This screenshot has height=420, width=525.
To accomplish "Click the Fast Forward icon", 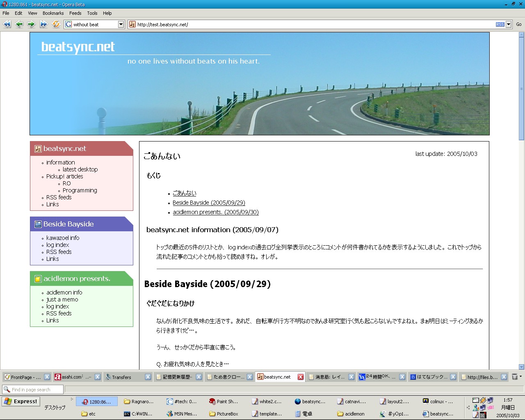I will click(43, 24).
